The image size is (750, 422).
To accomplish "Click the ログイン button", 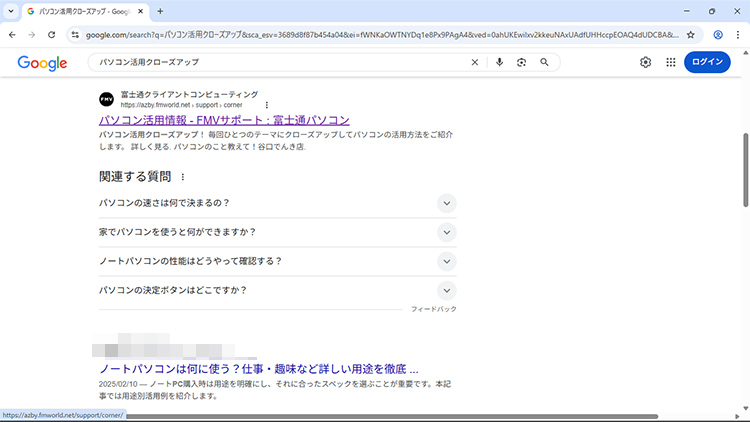I will pos(707,62).
